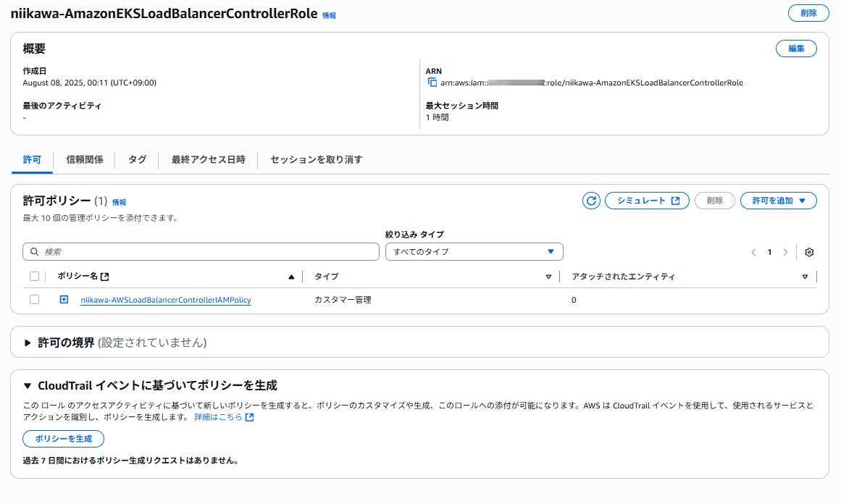The image size is (841, 504).
Task: Click the role 削除 button at top
Action: click(808, 13)
